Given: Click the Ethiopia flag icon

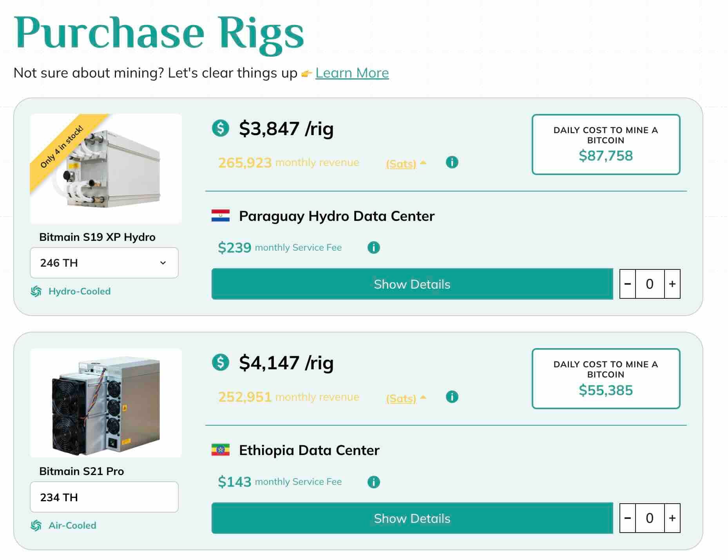Looking at the screenshot, I should (221, 450).
